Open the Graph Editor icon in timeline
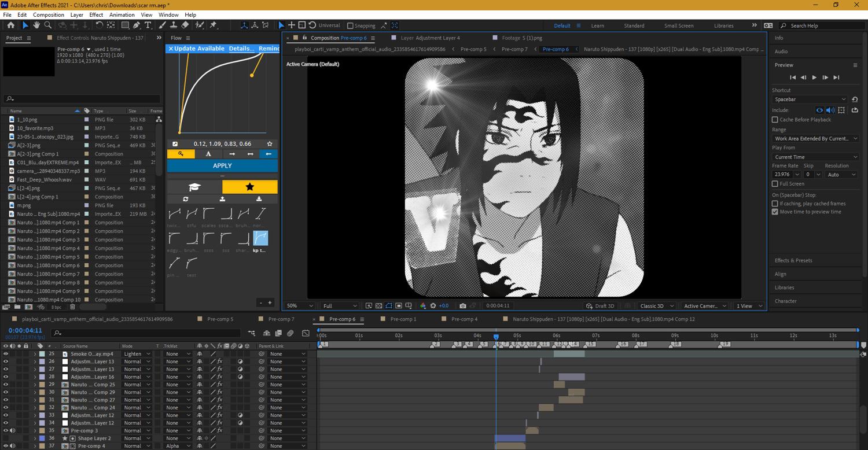 pyautogui.click(x=306, y=333)
